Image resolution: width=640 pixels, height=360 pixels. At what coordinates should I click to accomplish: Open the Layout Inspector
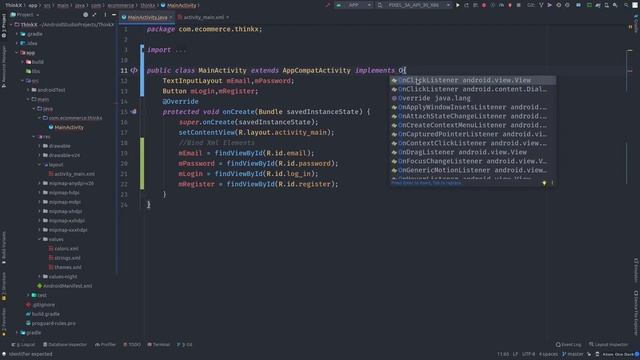(x=608, y=344)
